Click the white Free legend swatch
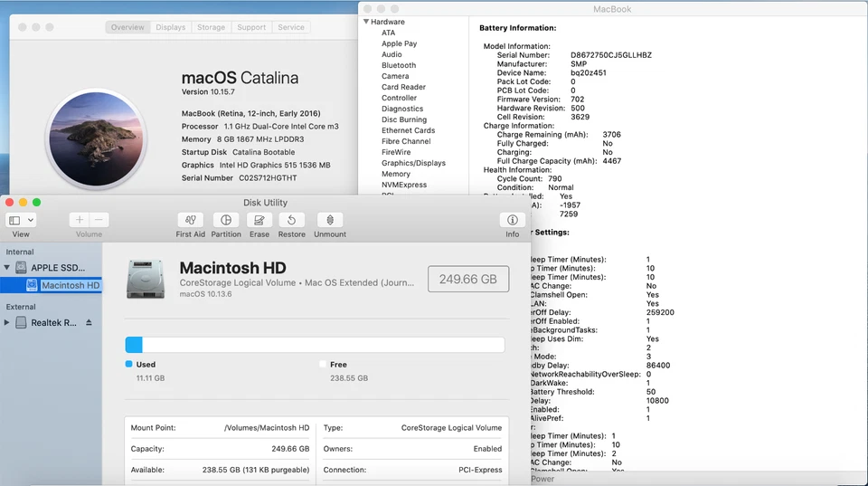 (323, 364)
